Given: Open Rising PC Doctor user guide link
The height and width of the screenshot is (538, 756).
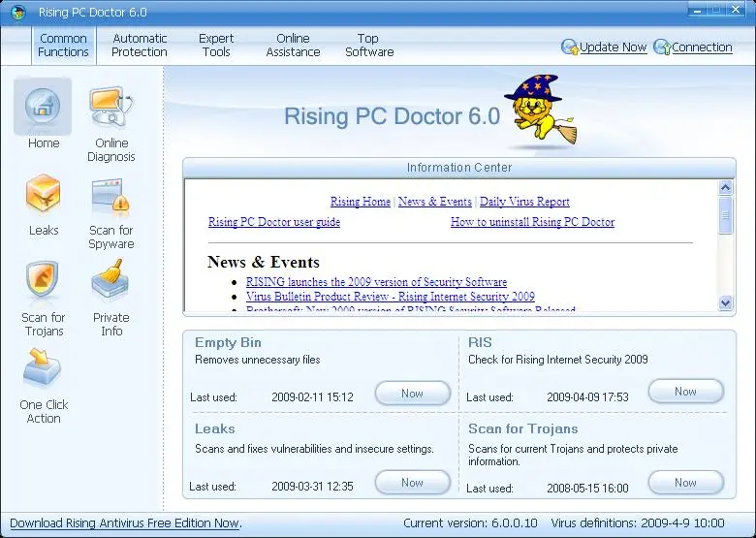Looking at the screenshot, I should pyautogui.click(x=274, y=222).
